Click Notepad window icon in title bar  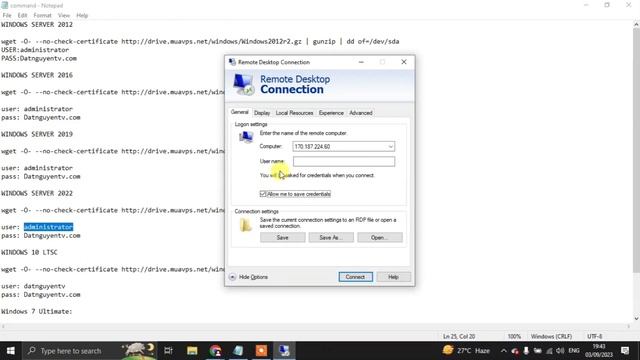(x=4, y=5)
